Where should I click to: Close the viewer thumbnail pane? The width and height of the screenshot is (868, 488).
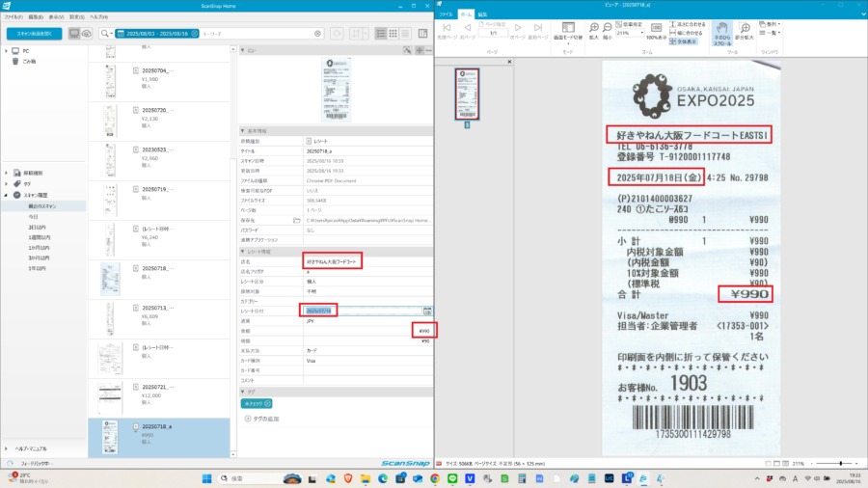pyautogui.click(x=509, y=62)
